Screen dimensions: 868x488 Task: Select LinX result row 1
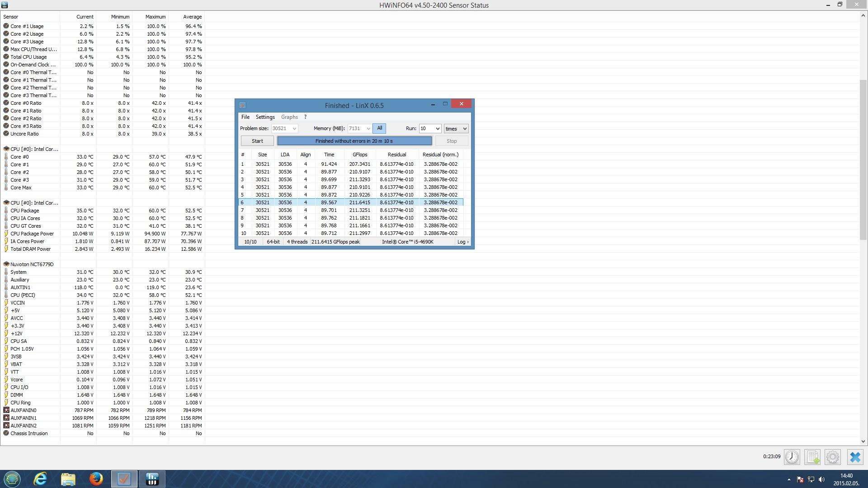pyautogui.click(x=351, y=164)
